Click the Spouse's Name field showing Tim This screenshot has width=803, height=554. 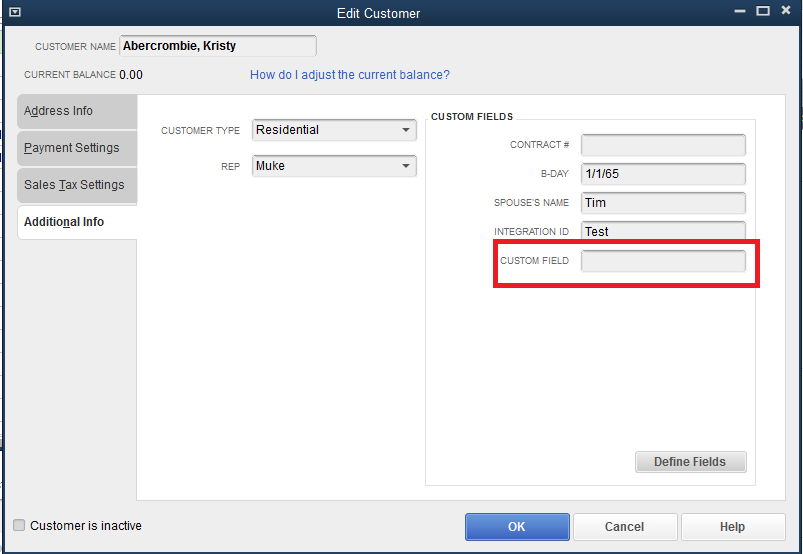click(663, 203)
